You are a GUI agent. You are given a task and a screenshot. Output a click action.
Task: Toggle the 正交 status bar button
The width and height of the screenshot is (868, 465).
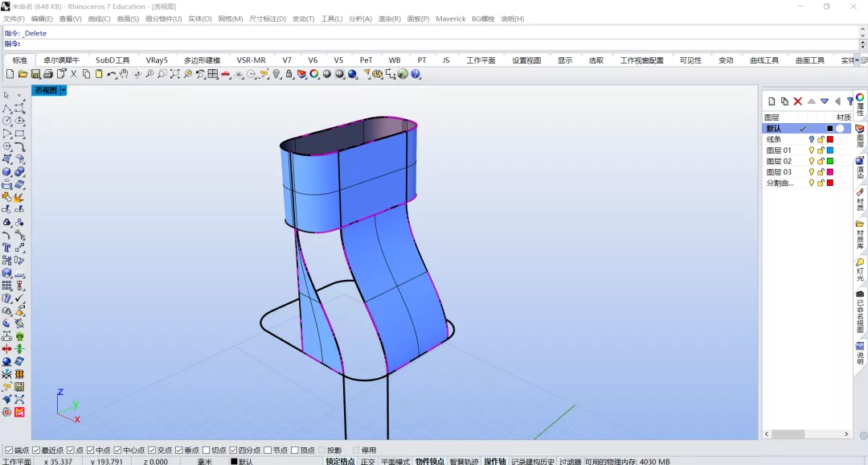pos(367,461)
